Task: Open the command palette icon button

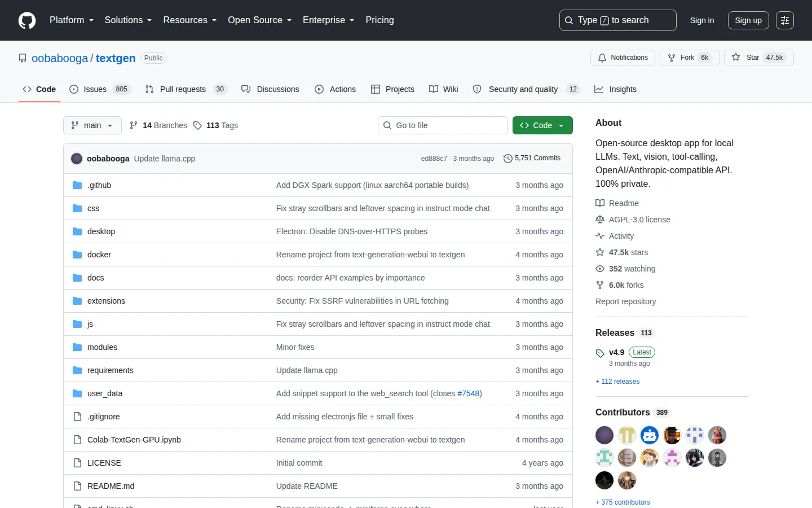Action: tap(785, 20)
